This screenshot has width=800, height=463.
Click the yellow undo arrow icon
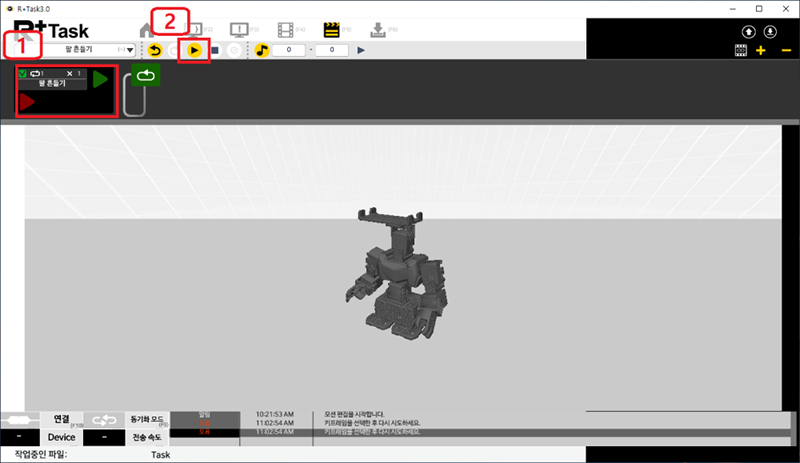pyautogui.click(x=155, y=50)
